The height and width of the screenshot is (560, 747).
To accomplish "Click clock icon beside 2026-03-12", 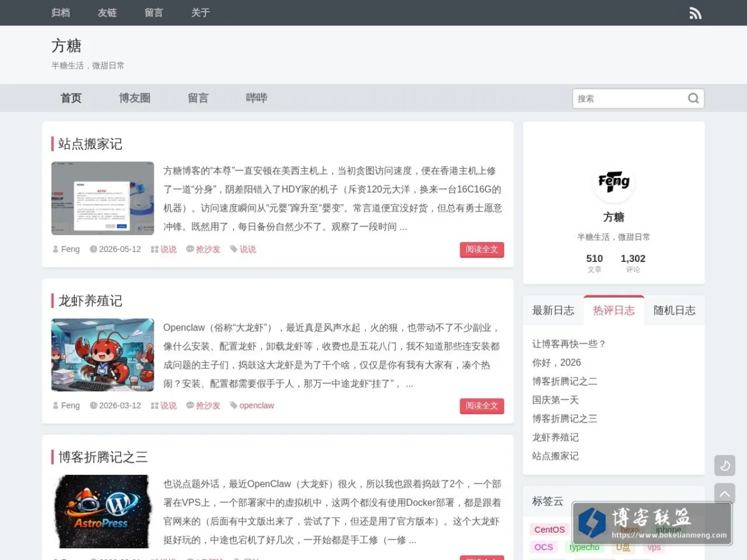I will 93,405.
